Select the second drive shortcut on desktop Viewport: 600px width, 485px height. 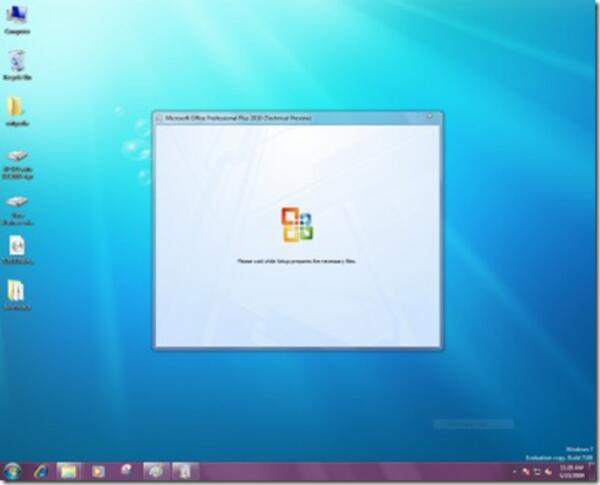click(x=16, y=203)
